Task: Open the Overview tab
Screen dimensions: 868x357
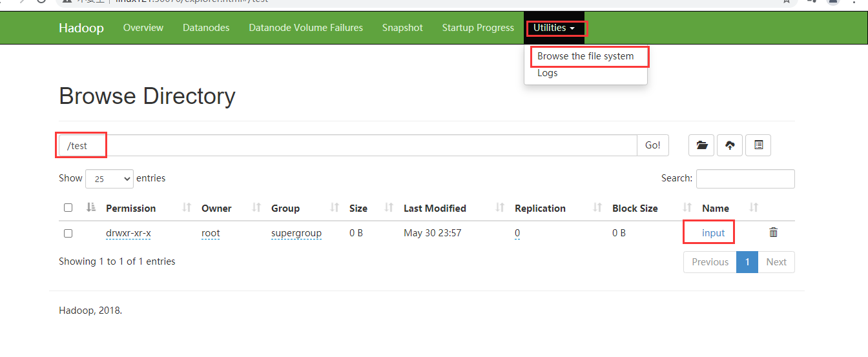Action: [x=143, y=28]
